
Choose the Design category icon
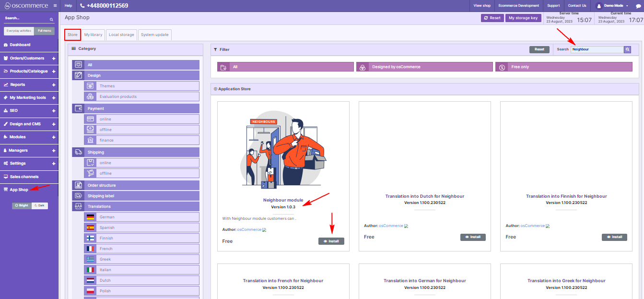point(78,75)
